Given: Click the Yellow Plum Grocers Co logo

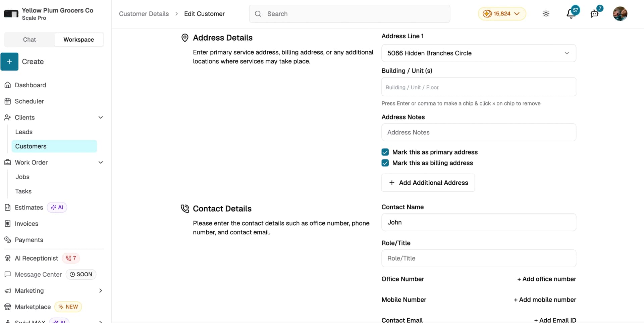Looking at the screenshot, I should 11,14.
